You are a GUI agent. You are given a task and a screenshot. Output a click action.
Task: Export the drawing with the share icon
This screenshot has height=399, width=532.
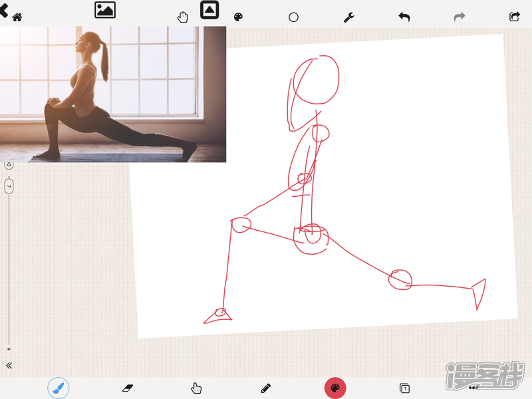click(x=514, y=17)
